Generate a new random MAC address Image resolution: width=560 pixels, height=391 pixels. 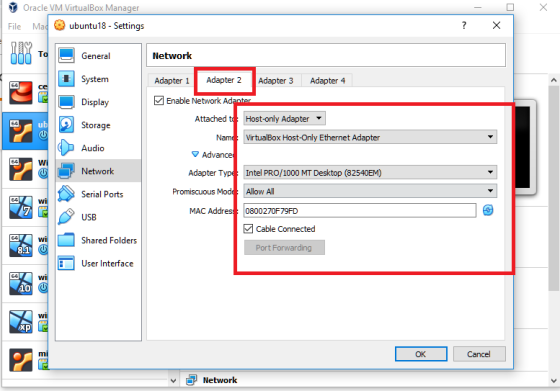488,210
